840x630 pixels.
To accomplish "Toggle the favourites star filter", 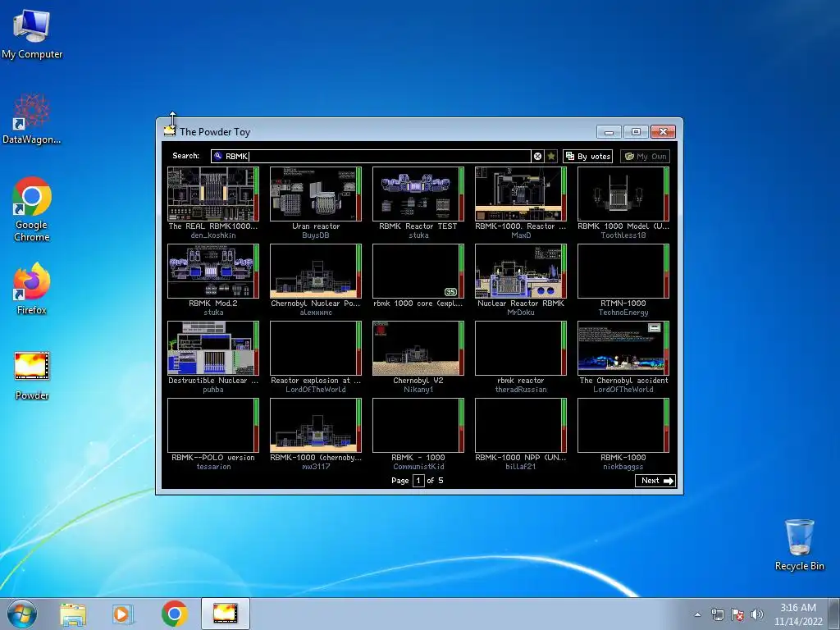I will click(550, 156).
